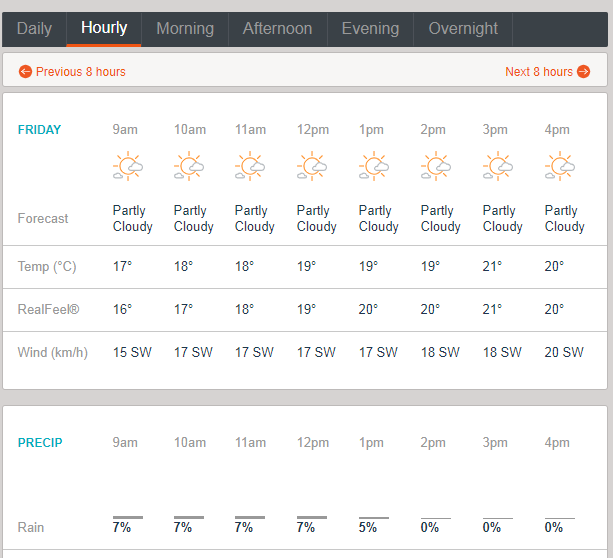Image resolution: width=613 pixels, height=558 pixels.
Task: Click the FRIDAY day heading
Action: (x=39, y=130)
